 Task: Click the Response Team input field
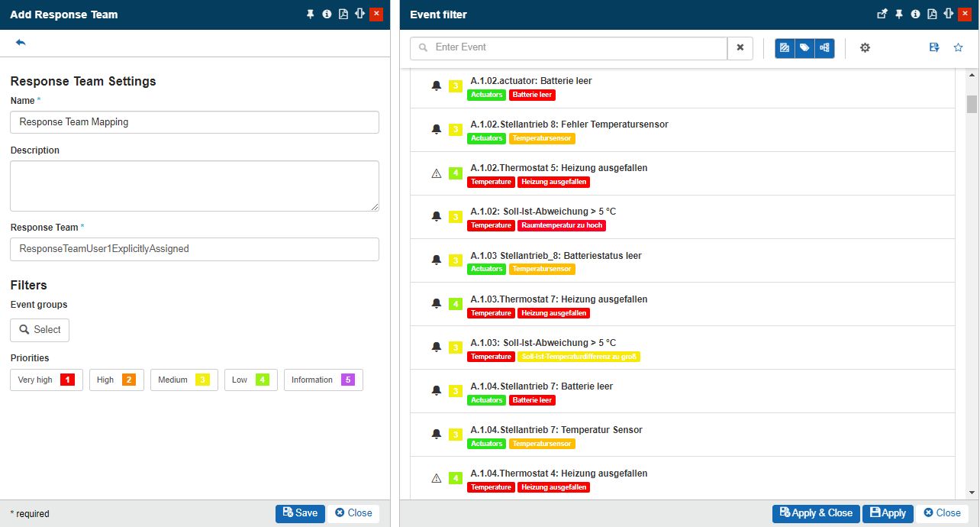click(195, 249)
